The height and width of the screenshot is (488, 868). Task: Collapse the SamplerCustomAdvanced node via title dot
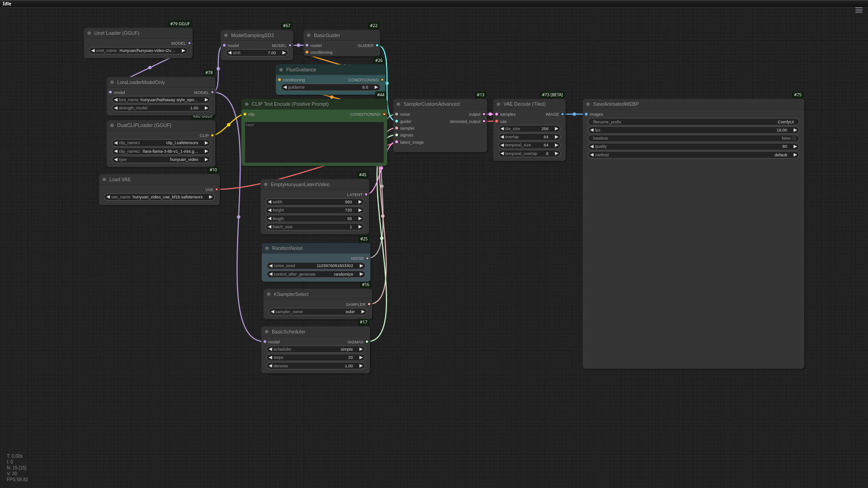pos(398,104)
